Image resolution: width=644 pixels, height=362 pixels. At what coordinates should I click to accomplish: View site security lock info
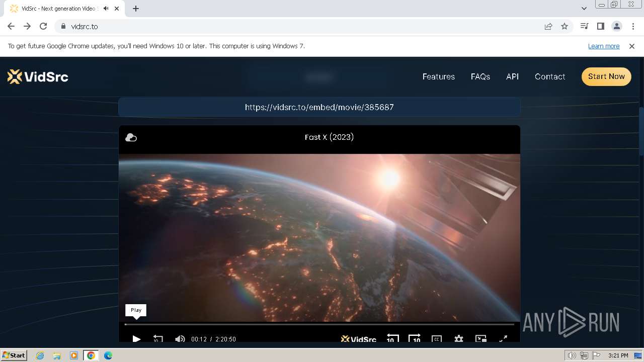(63, 26)
